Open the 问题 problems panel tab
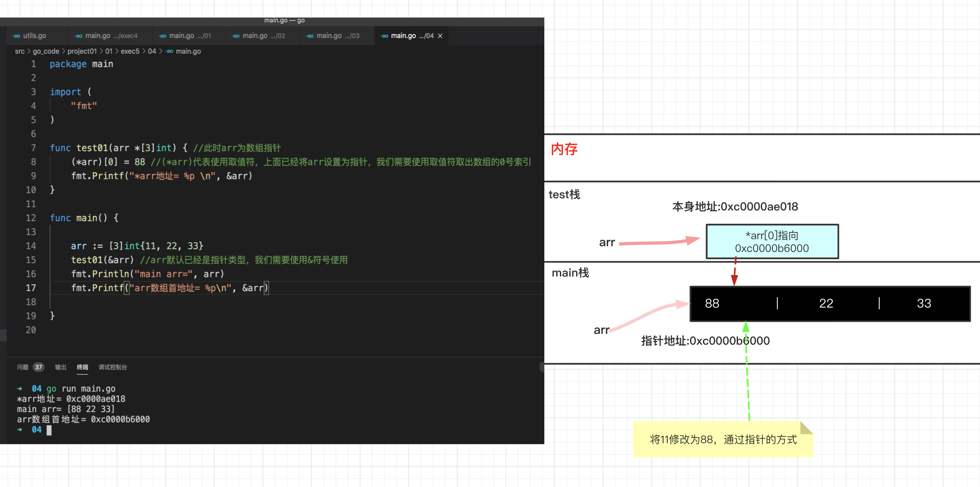The width and height of the screenshot is (980, 487). tap(23, 367)
